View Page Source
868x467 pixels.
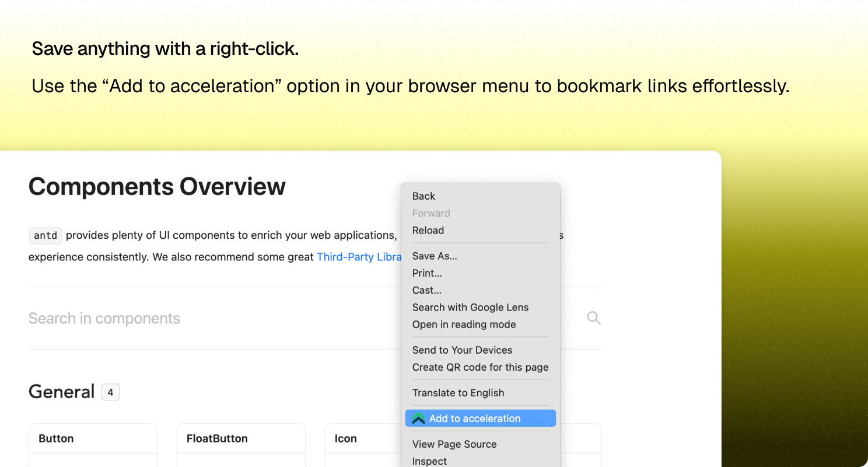click(454, 444)
